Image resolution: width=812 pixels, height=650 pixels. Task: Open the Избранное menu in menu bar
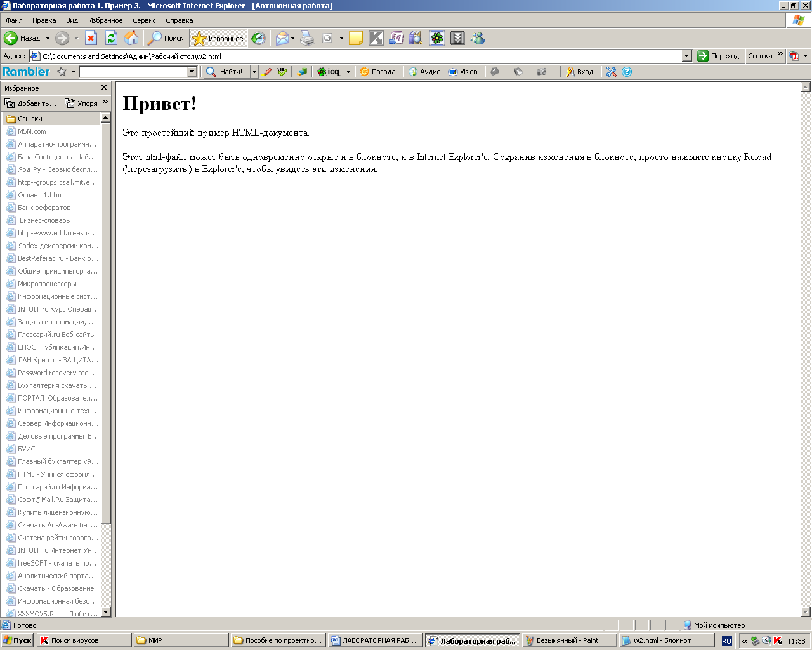[x=105, y=20]
